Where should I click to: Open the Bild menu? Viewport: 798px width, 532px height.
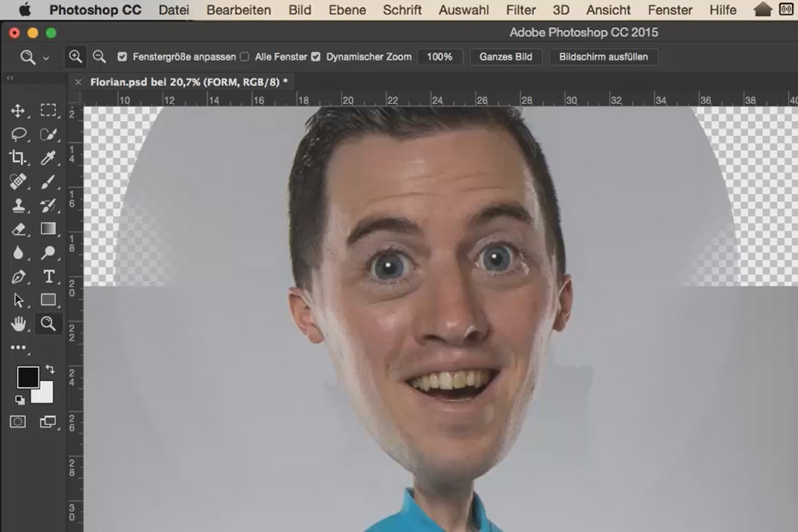coord(300,10)
